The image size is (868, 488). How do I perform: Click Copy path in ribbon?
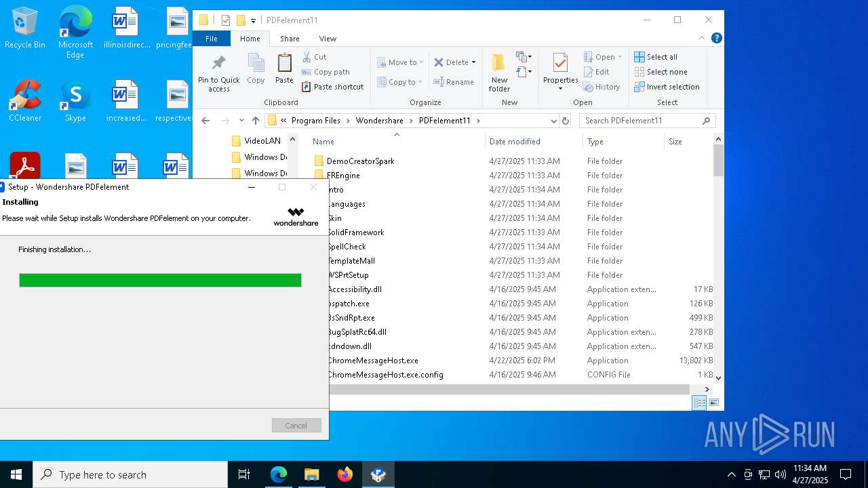tap(325, 72)
